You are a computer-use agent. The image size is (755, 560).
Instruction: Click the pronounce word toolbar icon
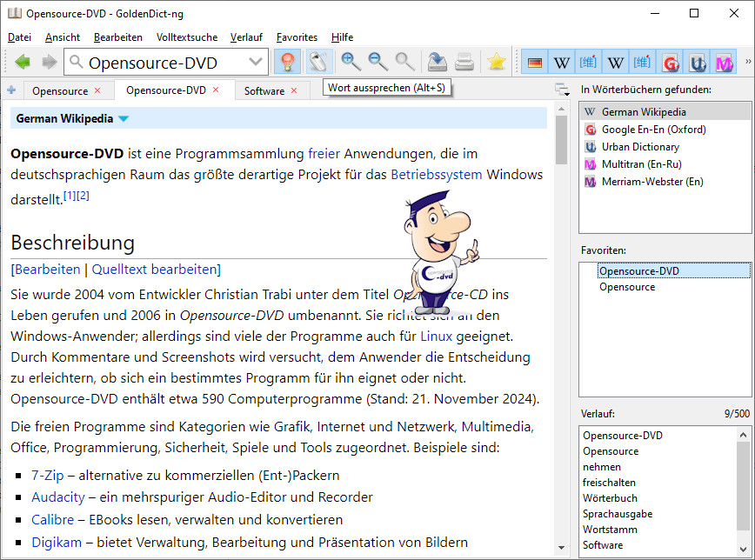pos(319,62)
